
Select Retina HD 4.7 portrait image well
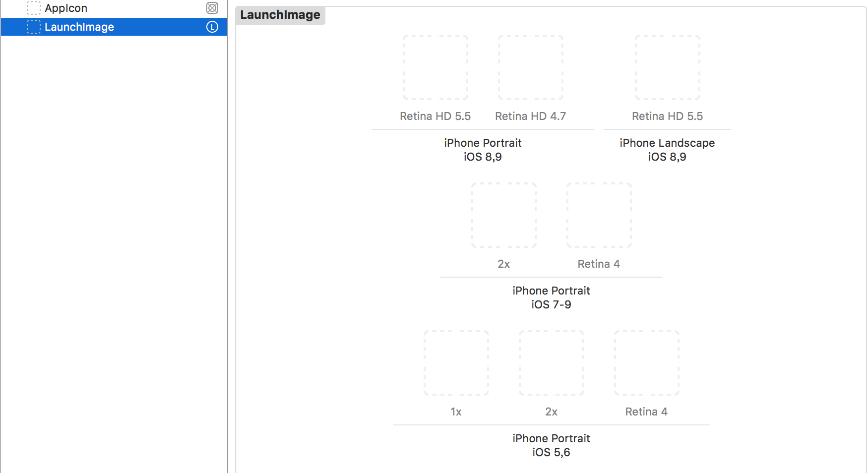coord(531,67)
